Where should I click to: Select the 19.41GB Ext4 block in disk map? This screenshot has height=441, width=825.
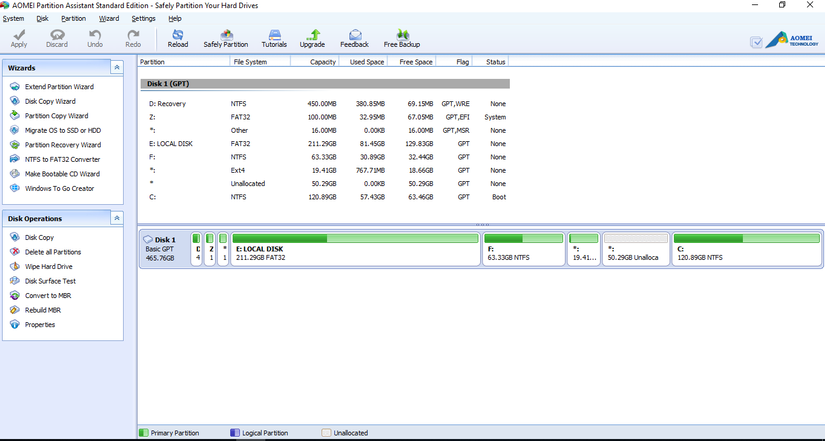583,249
